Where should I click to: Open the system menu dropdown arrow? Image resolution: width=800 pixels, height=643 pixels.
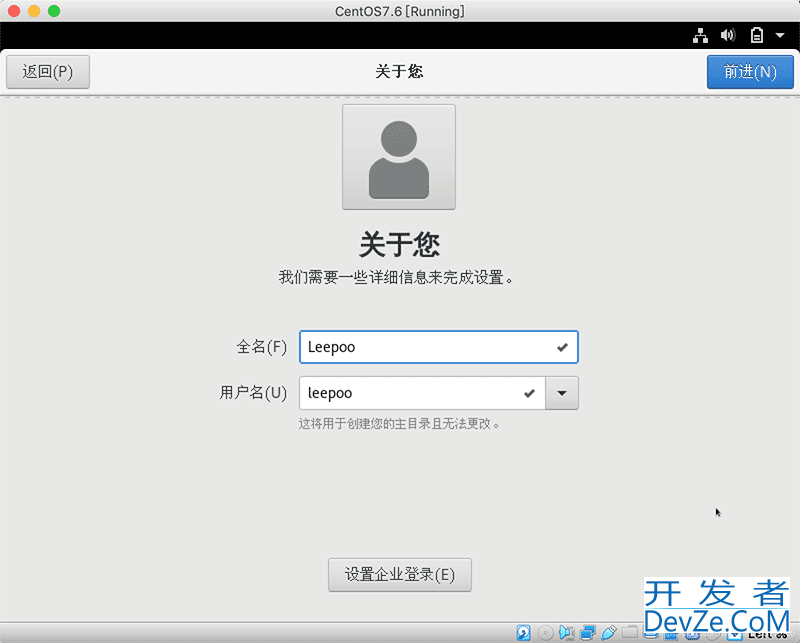click(780, 35)
